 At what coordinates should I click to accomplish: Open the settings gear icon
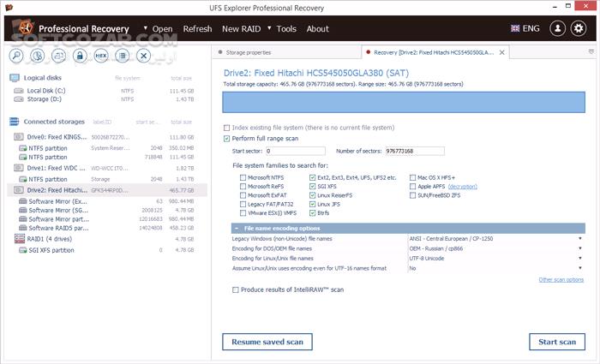pos(579,28)
